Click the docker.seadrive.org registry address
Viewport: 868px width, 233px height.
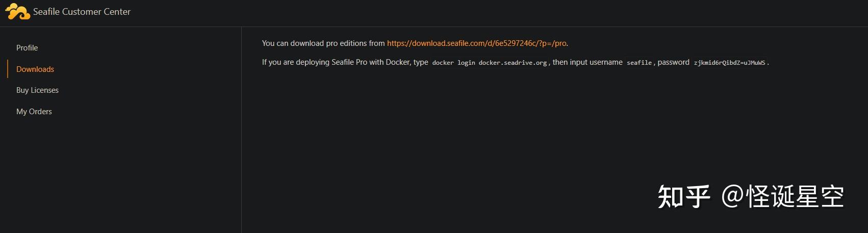[x=513, y=63]
